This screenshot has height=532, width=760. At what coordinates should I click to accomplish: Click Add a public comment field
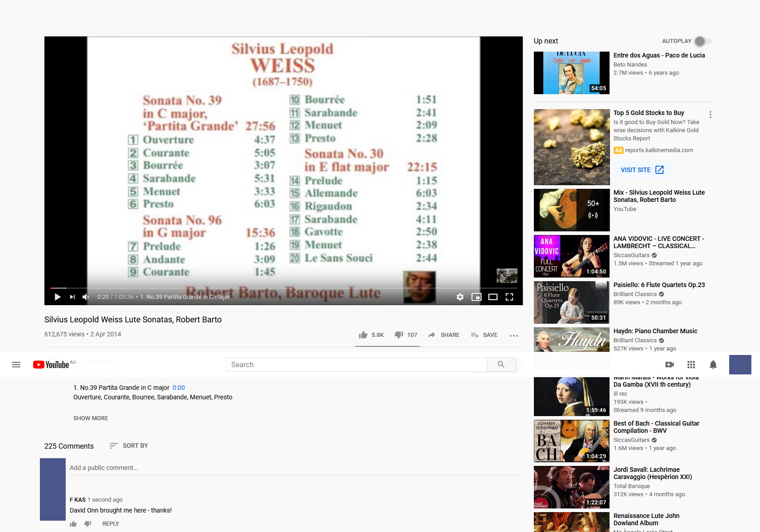coord(296,468)
